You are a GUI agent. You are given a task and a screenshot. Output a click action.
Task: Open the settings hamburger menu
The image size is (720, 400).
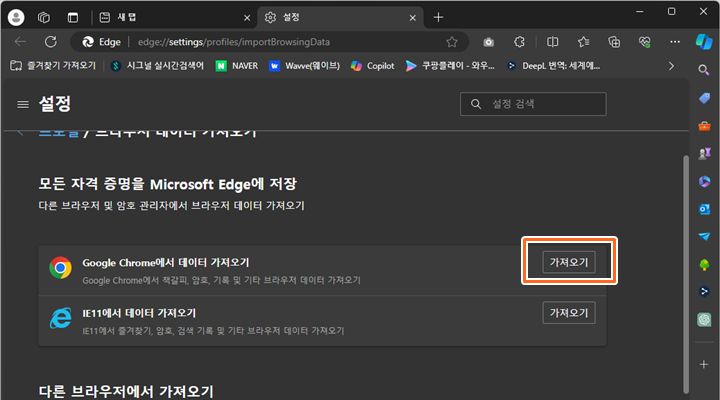23,105
